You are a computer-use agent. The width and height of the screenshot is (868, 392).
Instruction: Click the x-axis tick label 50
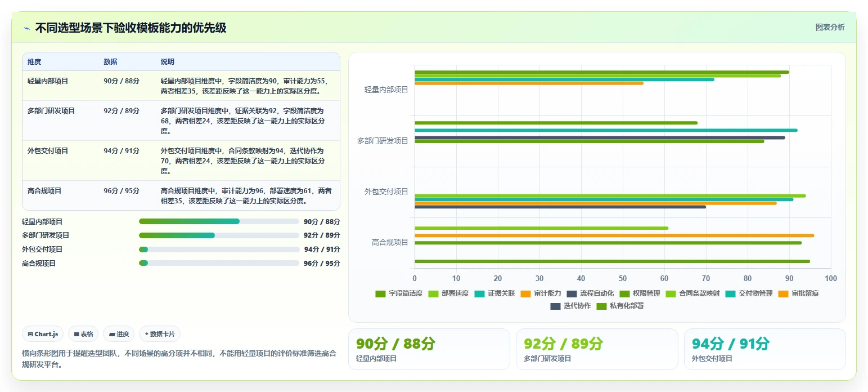pos(623,278)
